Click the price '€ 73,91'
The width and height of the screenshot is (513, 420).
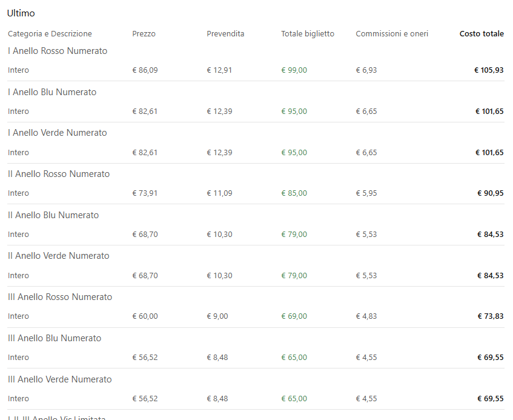(145, 193)
